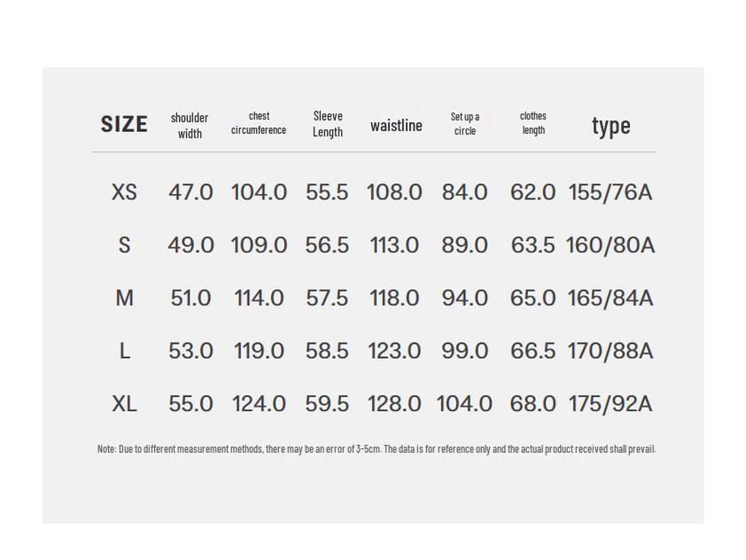Select the shoulder width header
This screenshot has height=560, width=746.
click(190, 126)
